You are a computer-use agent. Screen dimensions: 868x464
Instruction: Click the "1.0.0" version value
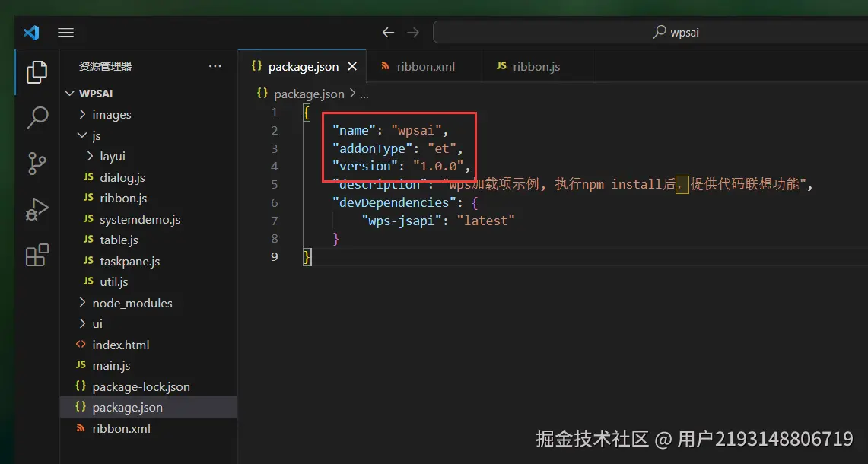(x=438, y=166)
